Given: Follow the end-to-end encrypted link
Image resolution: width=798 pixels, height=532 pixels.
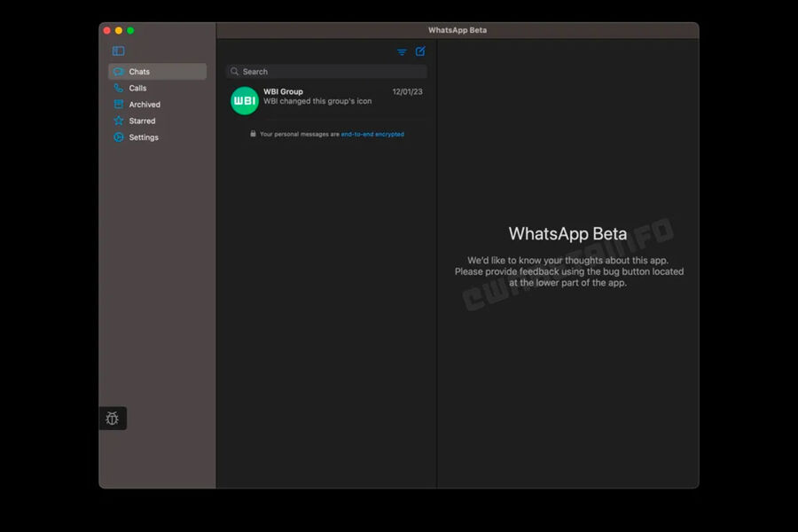Looking at the screenshot, I should point(372,135).
